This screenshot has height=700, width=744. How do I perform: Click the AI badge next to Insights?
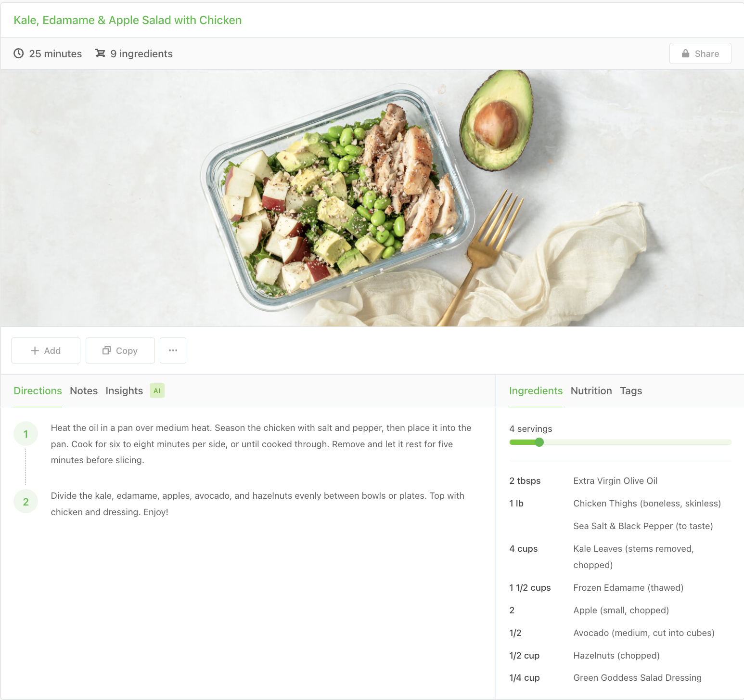click(157, 390)
